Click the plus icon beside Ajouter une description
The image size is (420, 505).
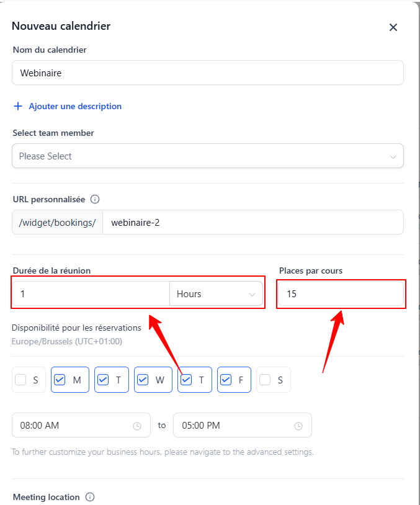18,106
